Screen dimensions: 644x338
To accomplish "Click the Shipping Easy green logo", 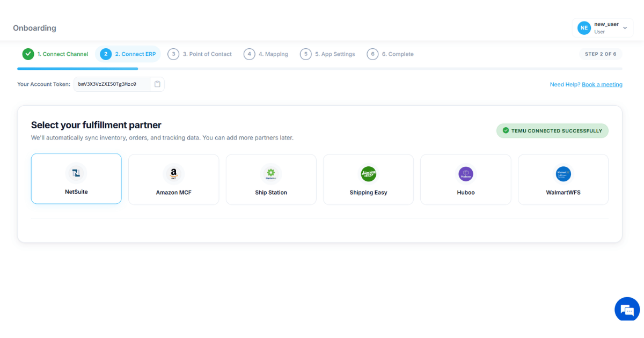I will pyautogui.click(x=368, y=174).
